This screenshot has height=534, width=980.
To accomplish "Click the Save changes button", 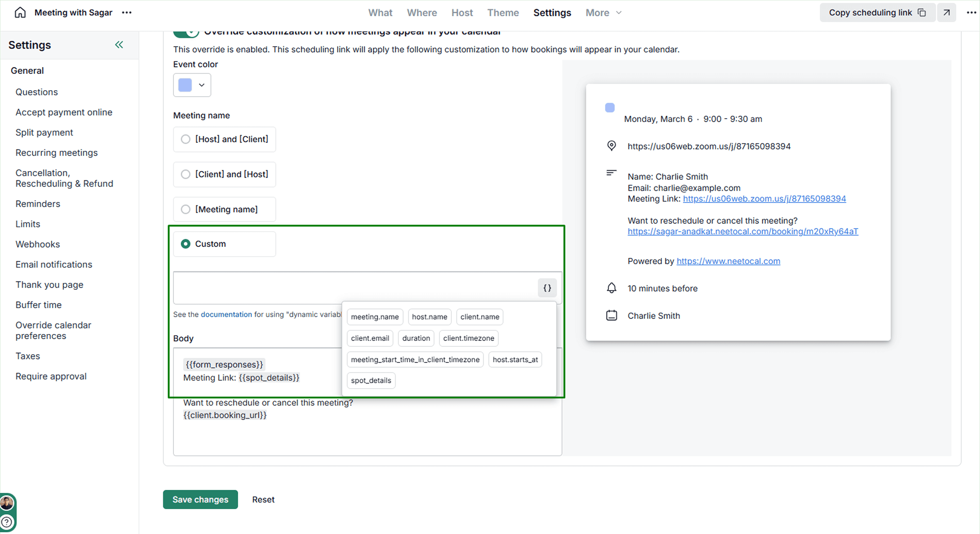I will (200, 499).
